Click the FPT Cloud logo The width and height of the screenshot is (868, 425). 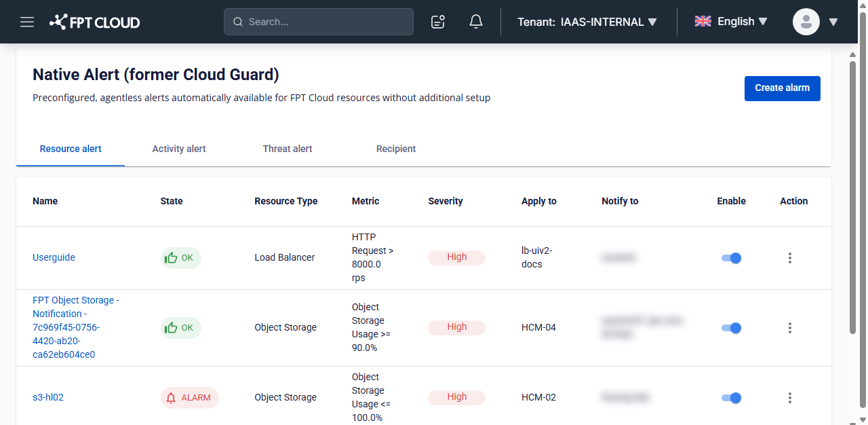point(95,22)
